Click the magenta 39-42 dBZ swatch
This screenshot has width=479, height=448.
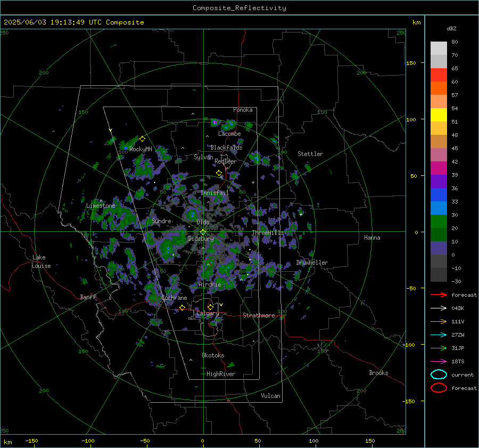tap(439, 168)
